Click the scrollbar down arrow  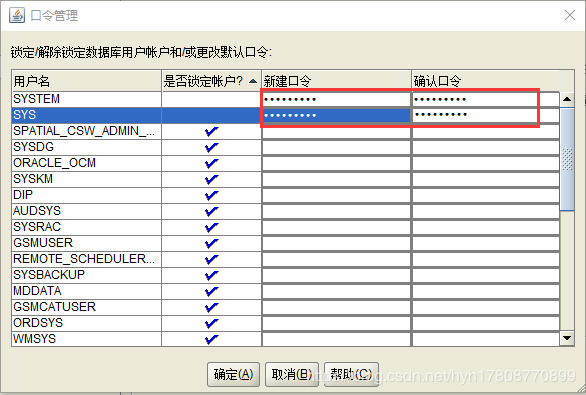(x=567, y=339)
